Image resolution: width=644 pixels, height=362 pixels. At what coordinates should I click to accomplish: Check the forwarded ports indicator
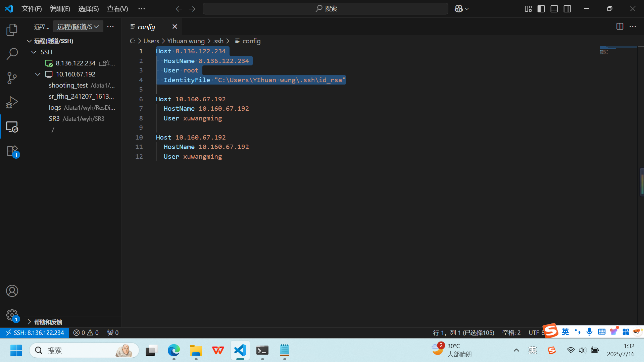point(112,332)
